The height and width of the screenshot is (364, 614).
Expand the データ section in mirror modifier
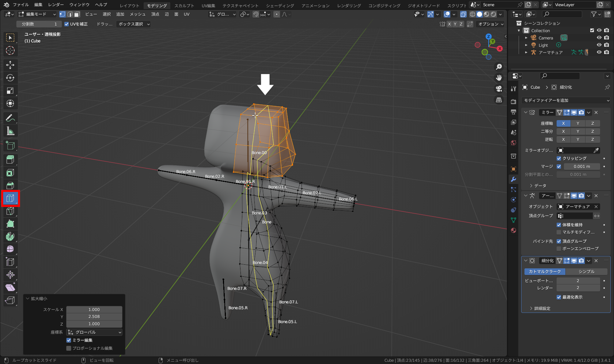[538, 186]
